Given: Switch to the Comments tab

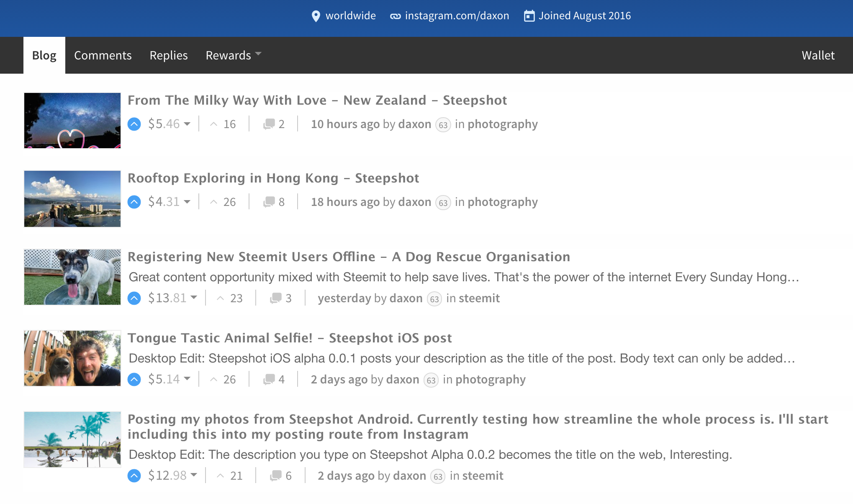Looking at the screenshot, I should click(103, 55).
